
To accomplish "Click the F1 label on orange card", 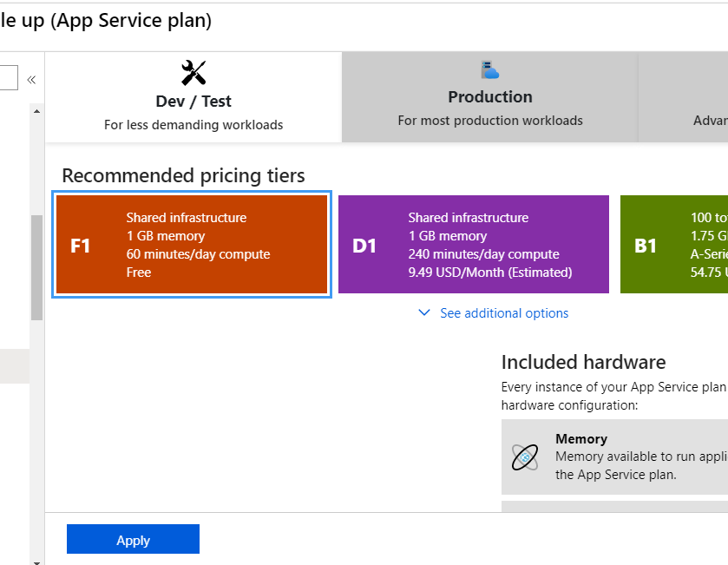I will 81,246.
